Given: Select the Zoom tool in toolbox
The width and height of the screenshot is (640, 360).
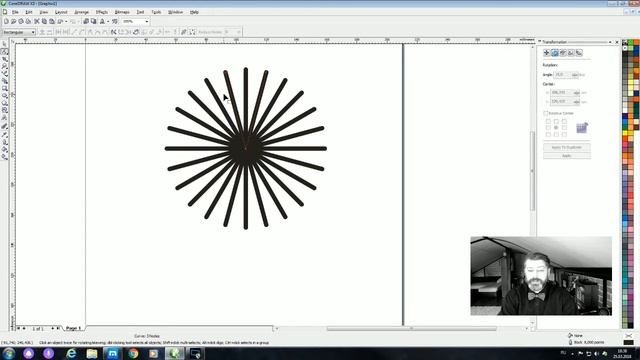Looking at the screenshot, I should (4, 66).
